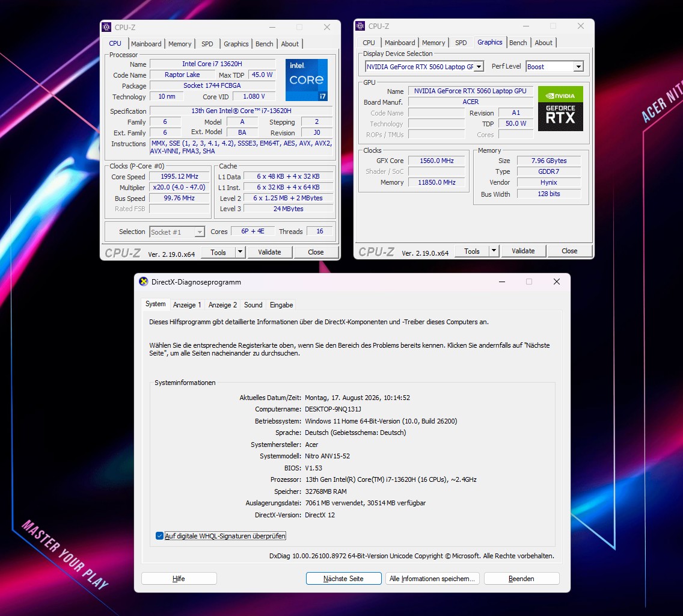This screenshot has width=683, height=616.
Task: Click the GFX Core value 1560.0 MHz
Action: 436,161
